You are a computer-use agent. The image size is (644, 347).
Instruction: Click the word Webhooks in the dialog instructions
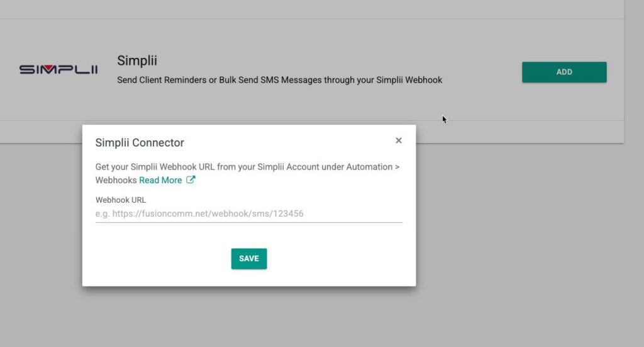(x=116, y=180)
